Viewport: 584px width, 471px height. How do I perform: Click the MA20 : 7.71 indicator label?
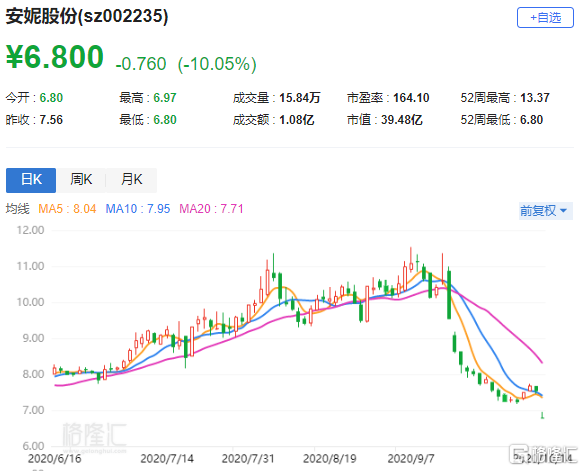point(211,209)
